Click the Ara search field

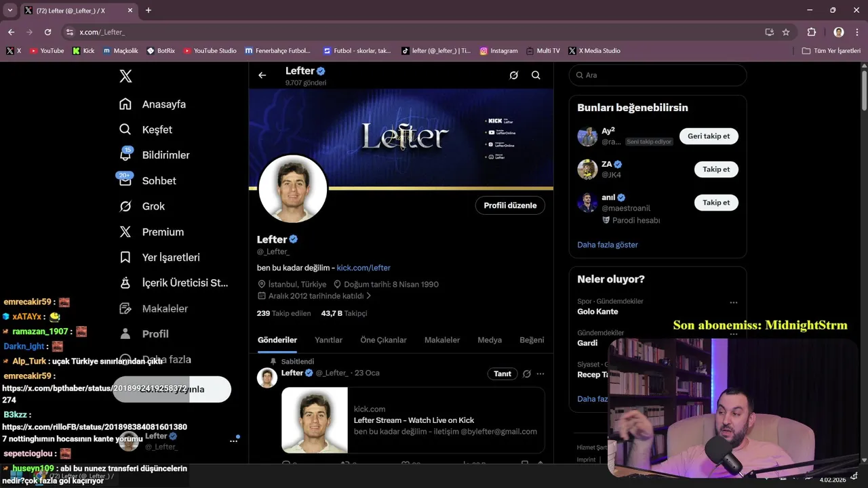pos(658,75)
